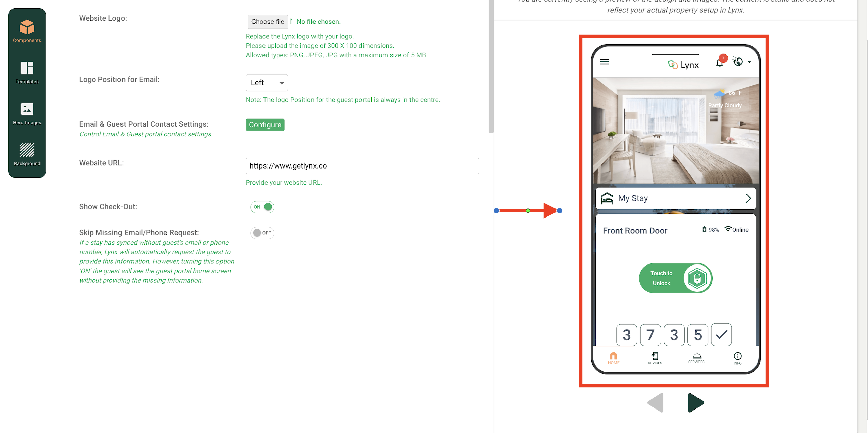Open the hamburger menu in phone preview

coord(604,62)
